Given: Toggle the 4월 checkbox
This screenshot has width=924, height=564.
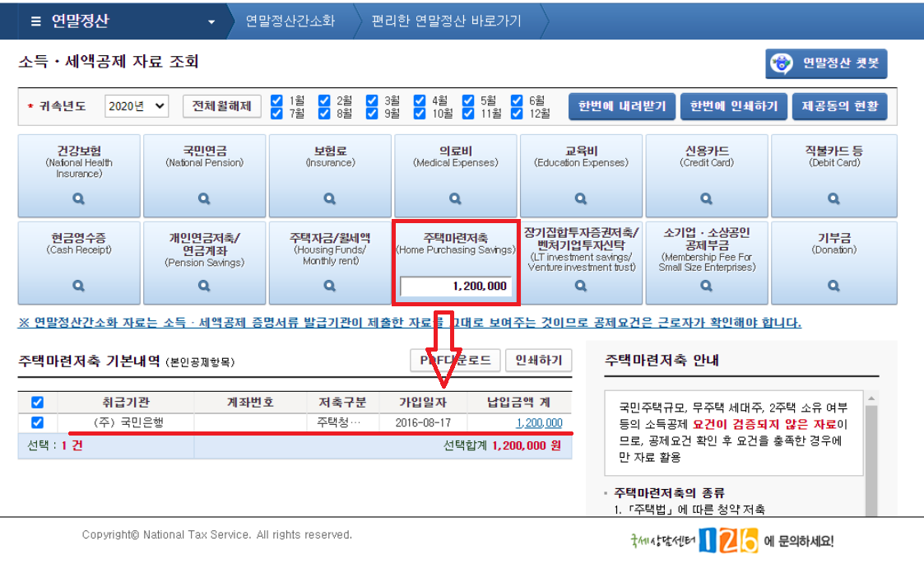Looking at the screenshot, I should (420, 100).
